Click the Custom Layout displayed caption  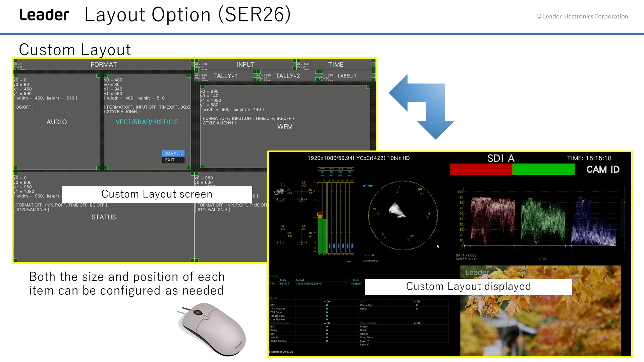[x=468, y=287]
